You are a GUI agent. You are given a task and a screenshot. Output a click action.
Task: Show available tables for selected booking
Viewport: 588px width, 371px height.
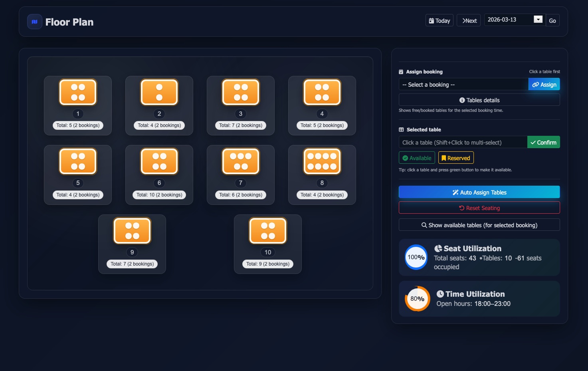click(x=479, y=225)
